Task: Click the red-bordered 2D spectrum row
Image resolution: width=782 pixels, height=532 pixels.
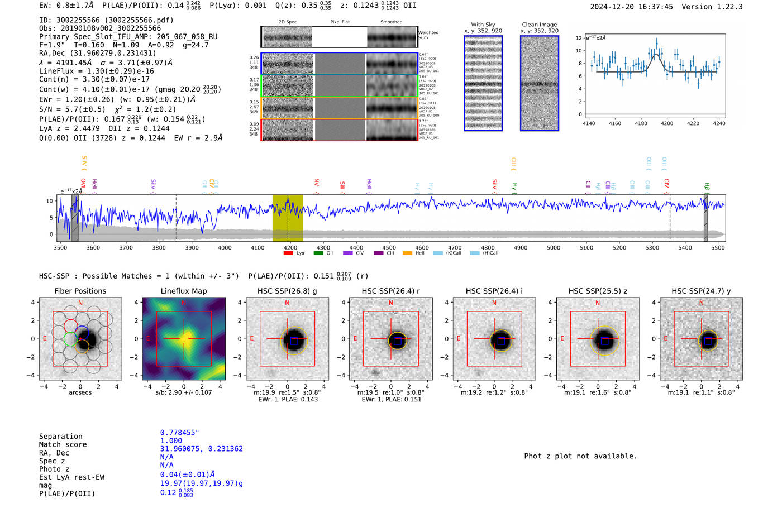Action: [x=340, y=130]
